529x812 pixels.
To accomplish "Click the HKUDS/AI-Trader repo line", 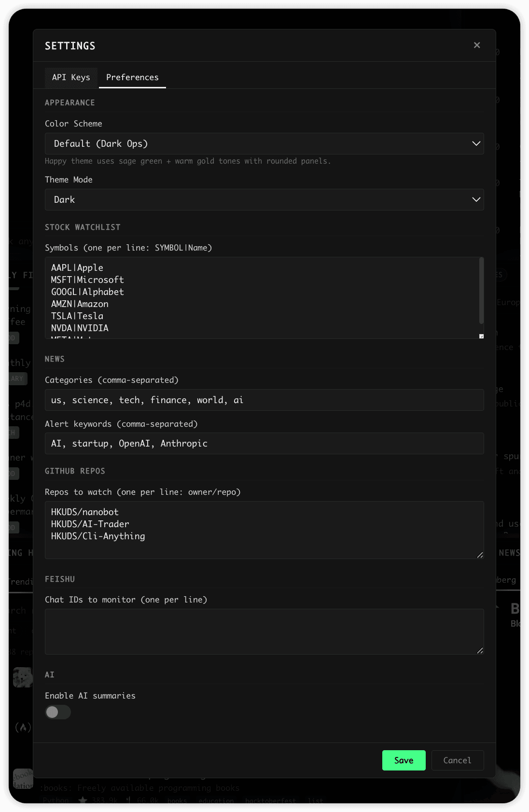I will (90, 524).
